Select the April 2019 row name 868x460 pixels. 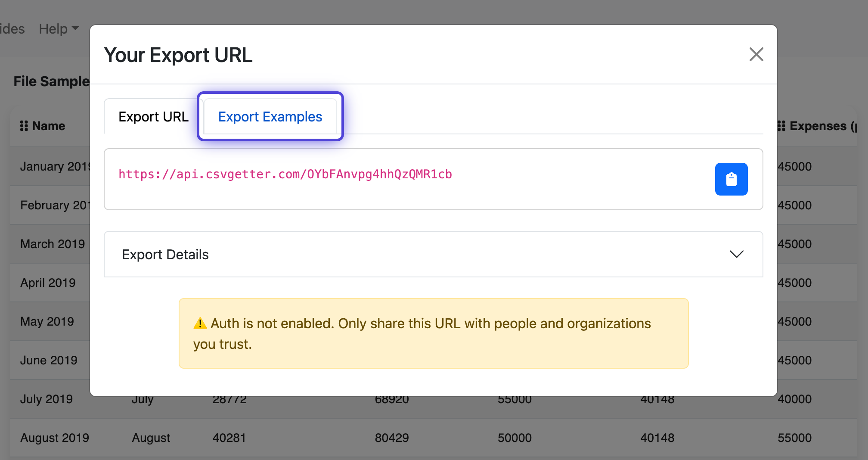pyautogui.click(x=48, y=283)
